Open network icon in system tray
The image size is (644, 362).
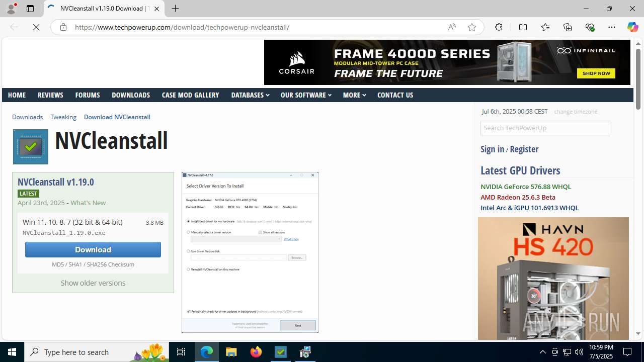pyautogui.click(x=567, y=352)
